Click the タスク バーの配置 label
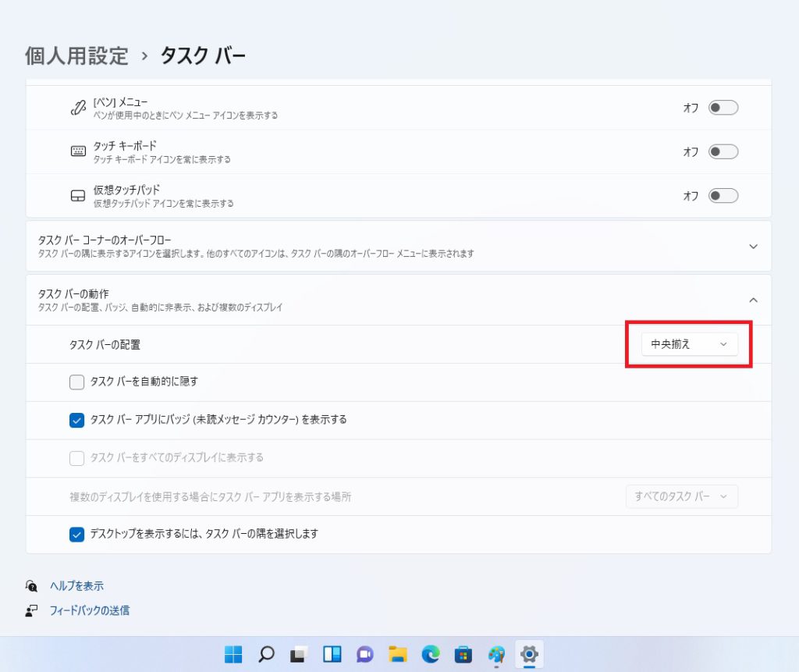This screenshot has width=799, height=672. click(105, 345)
